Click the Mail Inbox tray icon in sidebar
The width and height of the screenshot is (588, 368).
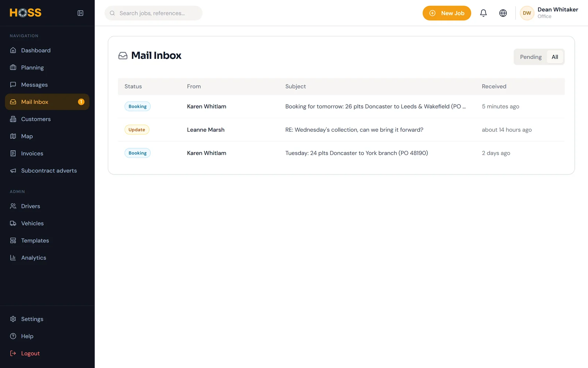[x=13, y=102]
